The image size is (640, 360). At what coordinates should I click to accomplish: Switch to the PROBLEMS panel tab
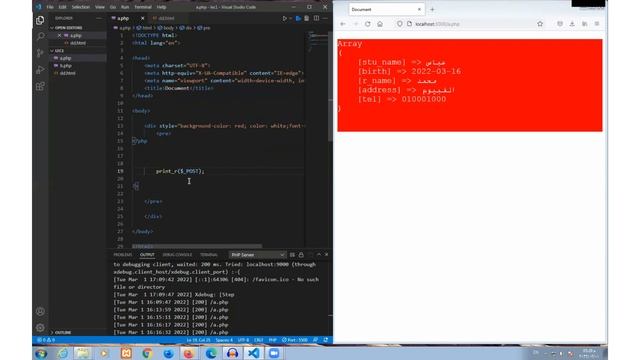[x=123, y=255]
